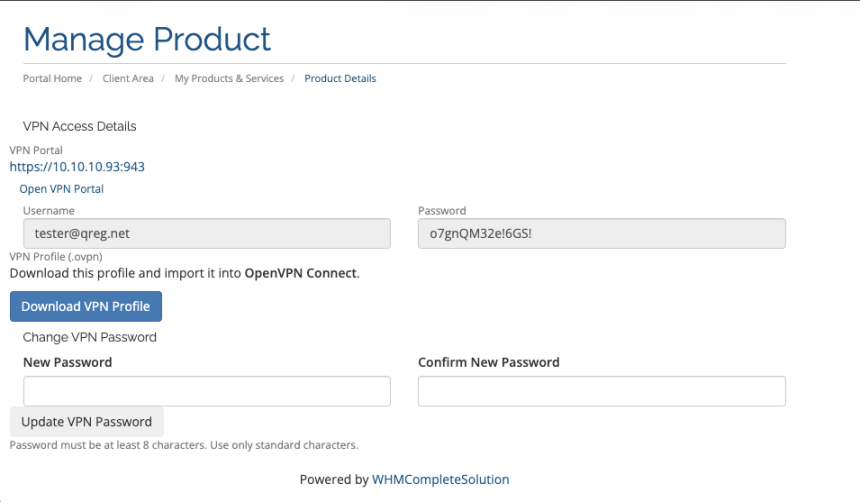Click the Confirm New Password label
The height and width of the screenshot is (502, 860).
point(488,362)
